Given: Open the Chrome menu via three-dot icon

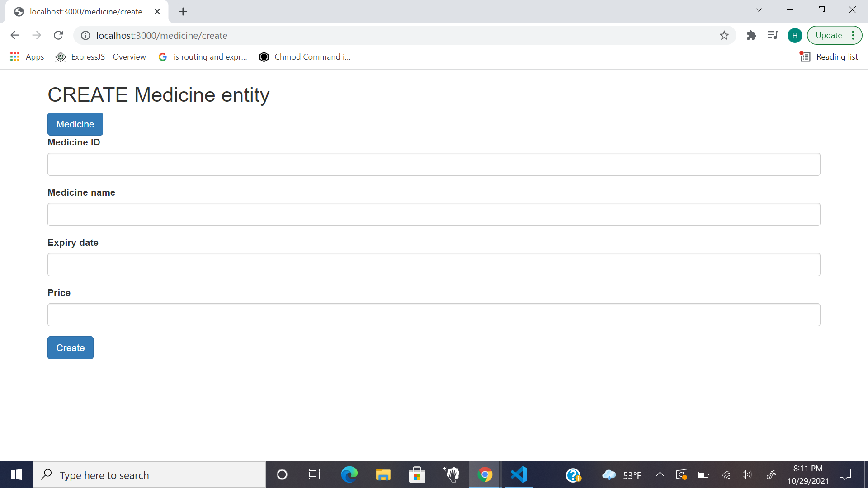Looking at the screenshot, I should (x=854, y=35).
